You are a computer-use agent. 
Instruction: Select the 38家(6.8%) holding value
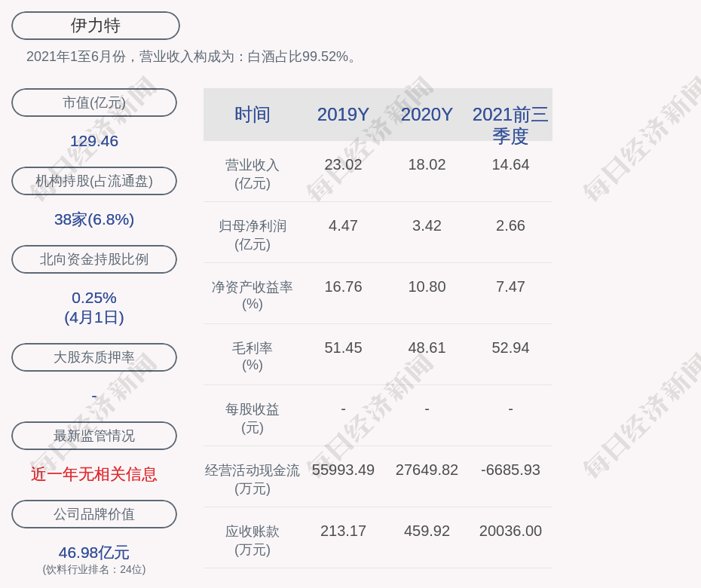[x=94, y=219]
